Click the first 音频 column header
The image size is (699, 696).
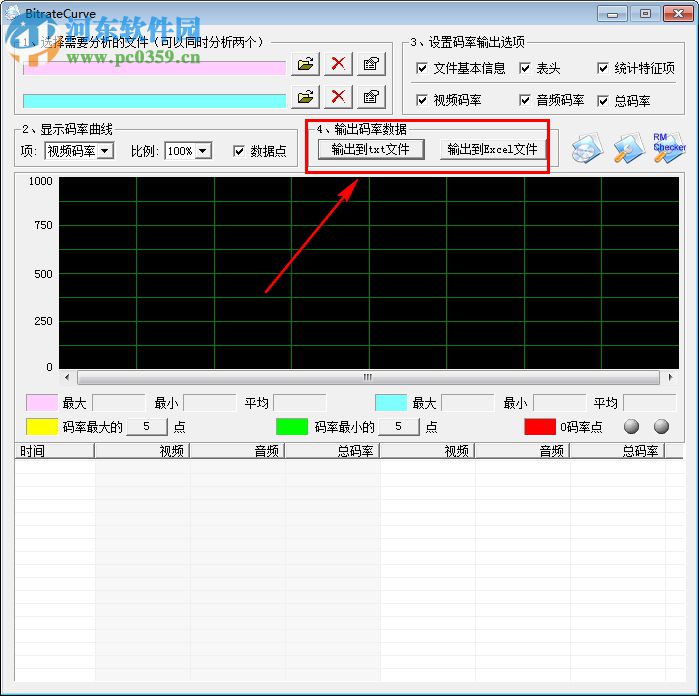[237, 451]
